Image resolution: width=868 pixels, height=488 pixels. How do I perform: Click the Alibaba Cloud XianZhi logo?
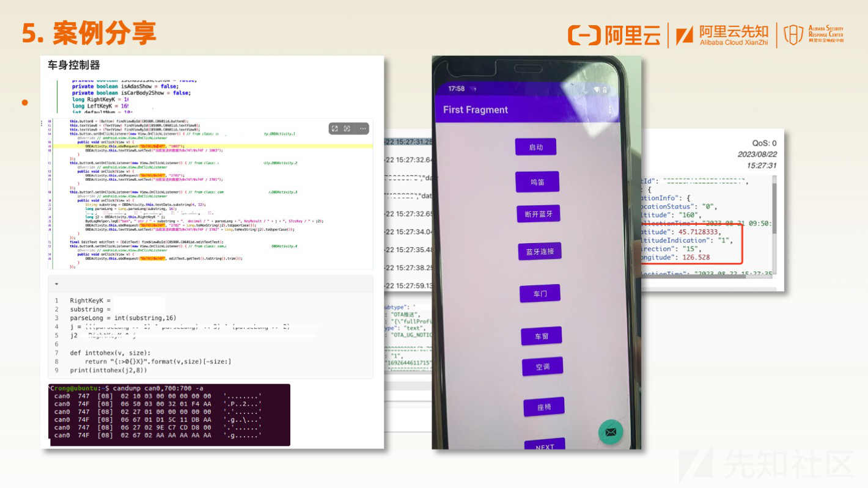pos(723,35)
